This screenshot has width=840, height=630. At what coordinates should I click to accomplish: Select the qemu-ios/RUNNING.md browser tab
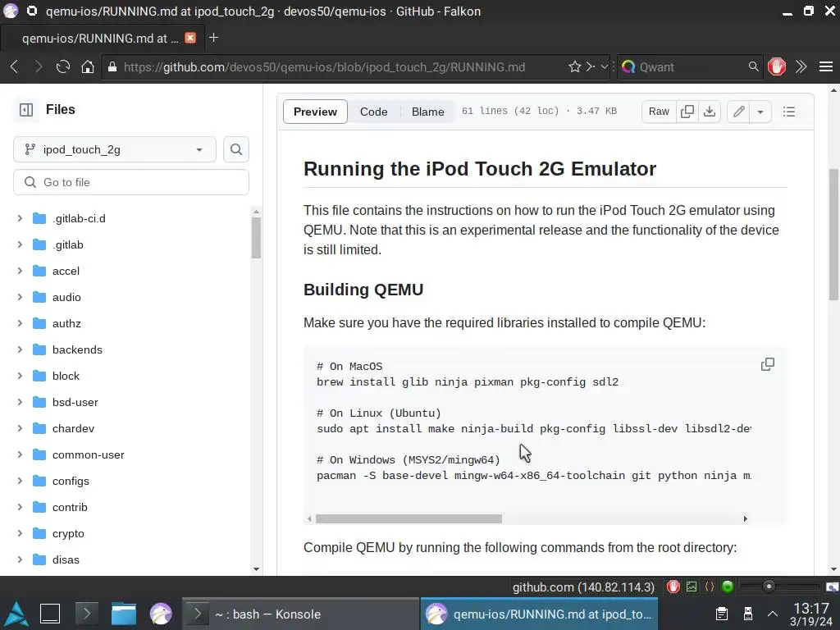coord(101,38)
